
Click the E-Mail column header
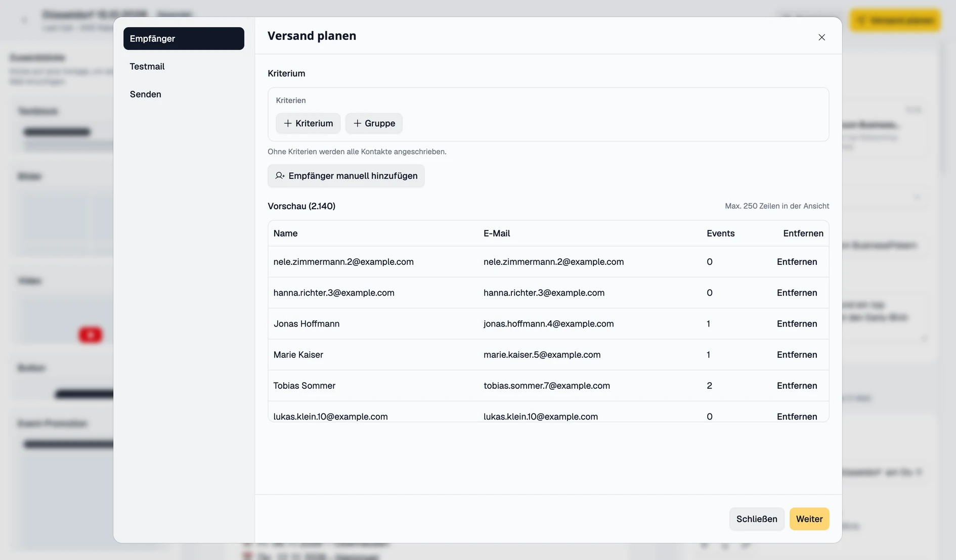tap(497, 234)
